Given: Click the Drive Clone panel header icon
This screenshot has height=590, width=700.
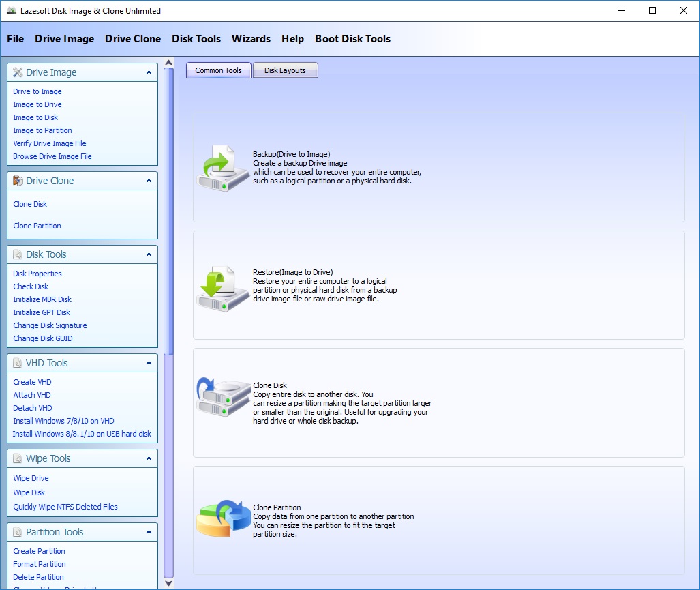Looking at the screenshot, I should pos(18,181).
